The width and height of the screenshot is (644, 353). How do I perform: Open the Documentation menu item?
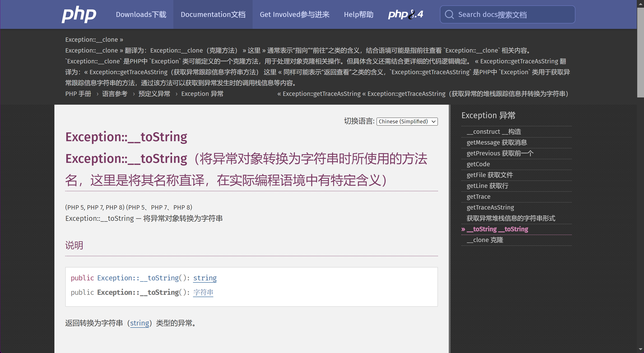pyautogui.click(x=213, y=14)
